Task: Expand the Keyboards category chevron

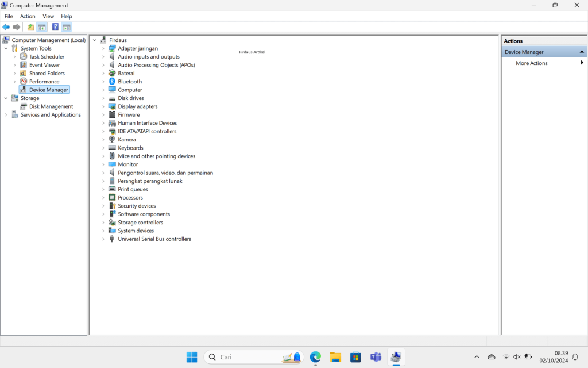Action: pos(103,148)
